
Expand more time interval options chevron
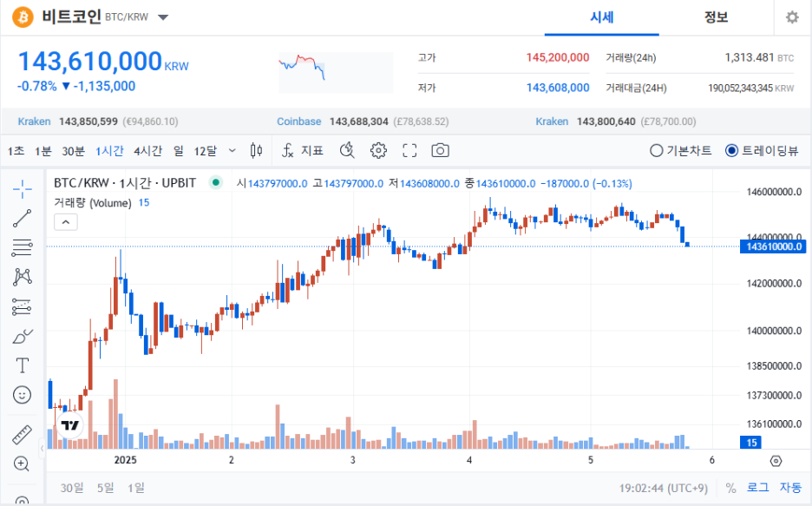coord(232,151)
